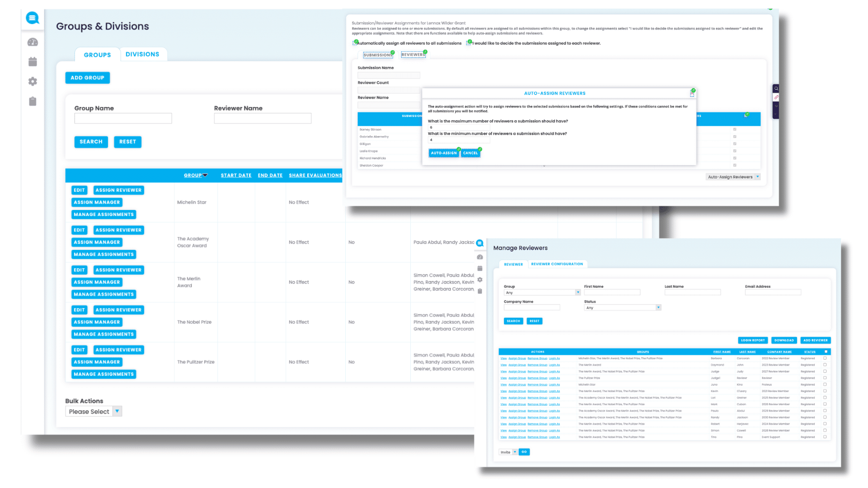This screenshot has width=868, height=488.
Task: Click the select-all icon in the assignments table header
Action: click(x=746, y=115)
